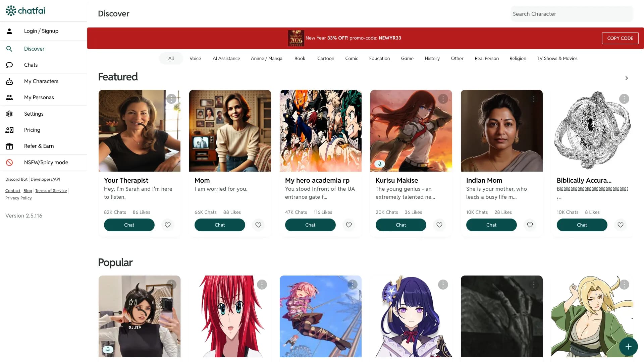Image resolution: width=644 pixels, height=362 pixels.
Task: Select the Other category tab
Action: click(457, 58)
